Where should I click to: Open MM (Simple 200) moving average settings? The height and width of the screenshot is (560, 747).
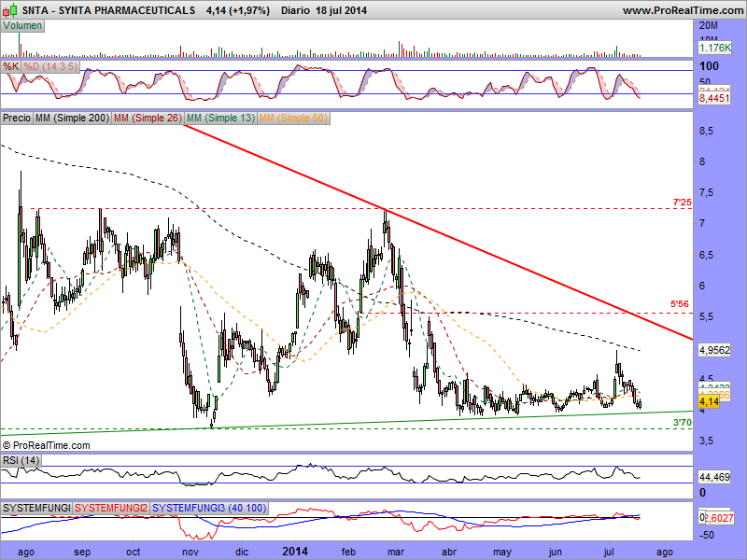72,118
